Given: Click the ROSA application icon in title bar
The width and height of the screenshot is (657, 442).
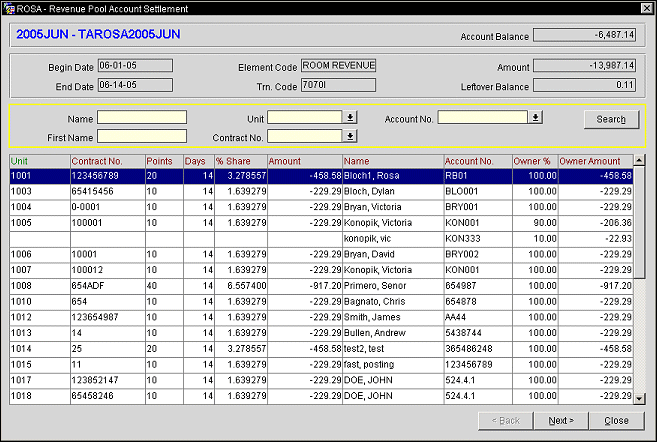Looking at the screenshot, I should click(x=9, y=8).
